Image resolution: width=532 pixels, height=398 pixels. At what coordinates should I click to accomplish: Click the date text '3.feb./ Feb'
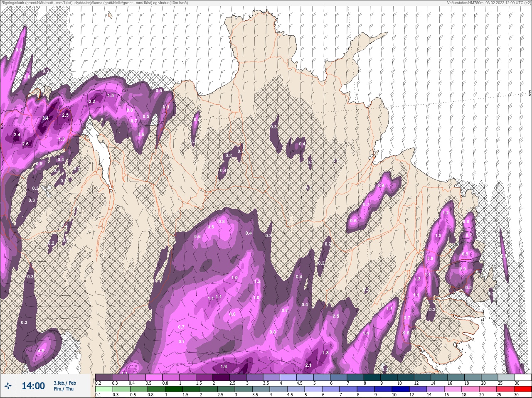(65, 383)
